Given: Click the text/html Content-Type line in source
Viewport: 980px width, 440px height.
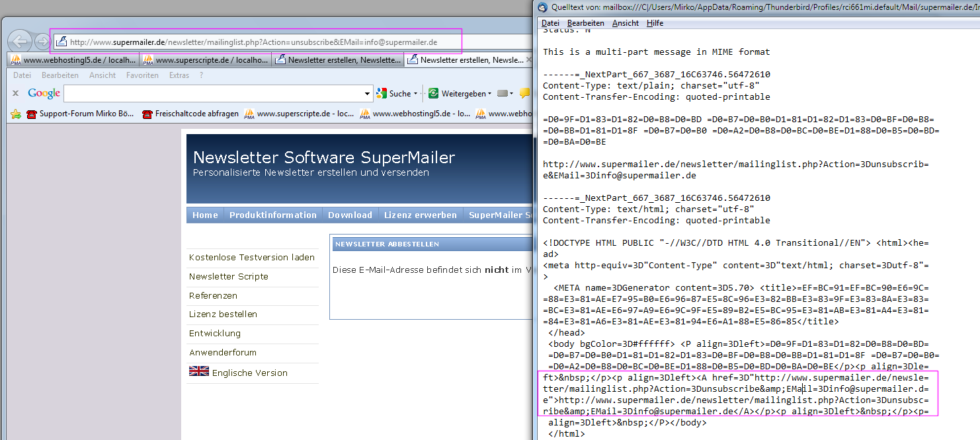Looking at the screenshot, I should click(x=648, y=209).
